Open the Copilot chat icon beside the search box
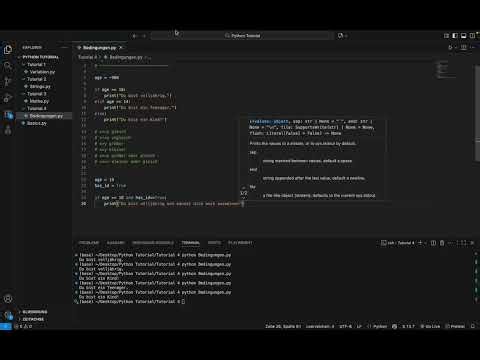480x360 pixels. pos(340,35)
